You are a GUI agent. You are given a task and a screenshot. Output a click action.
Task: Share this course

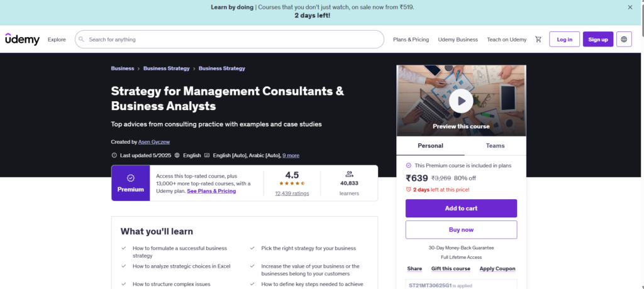pos(414,268)
